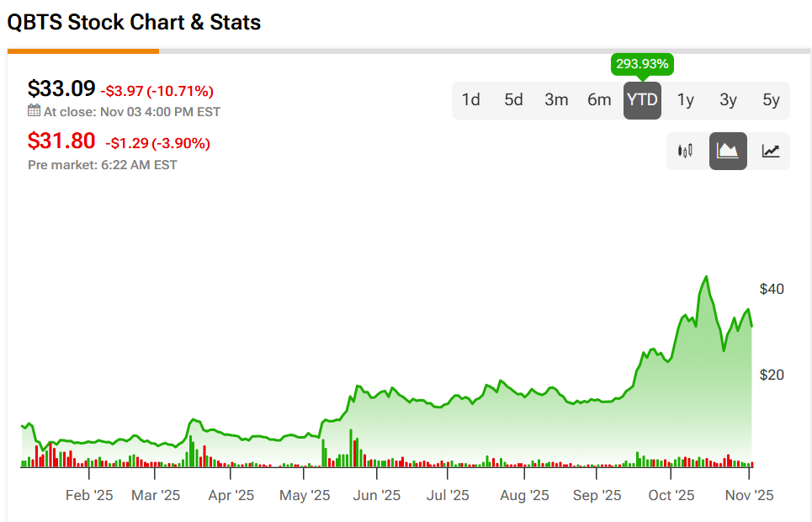Switch chart to 3y range
812x522 pixels.
729,100
